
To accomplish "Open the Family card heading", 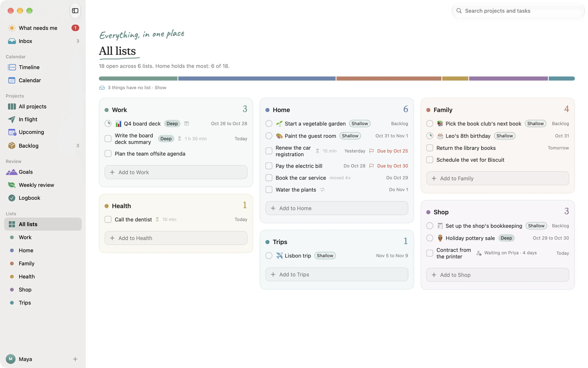I will [443, 110].
